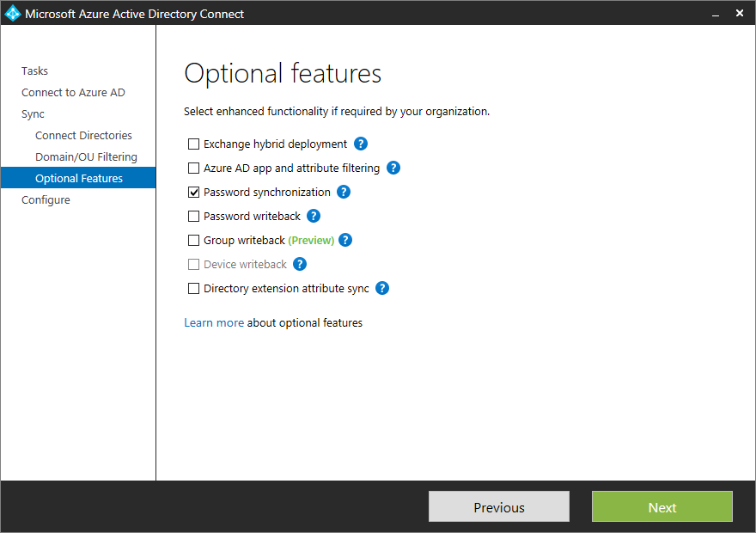Uncheck Password synchronization
Screen dimensions: 756x533
pos(193,192)
